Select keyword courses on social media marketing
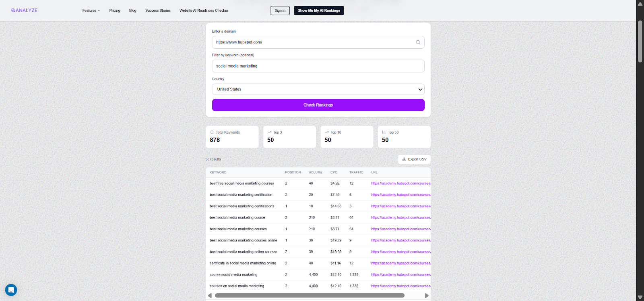Image resolution: width=644 pixels, height=301 pixels. click(x=237, y=286)
